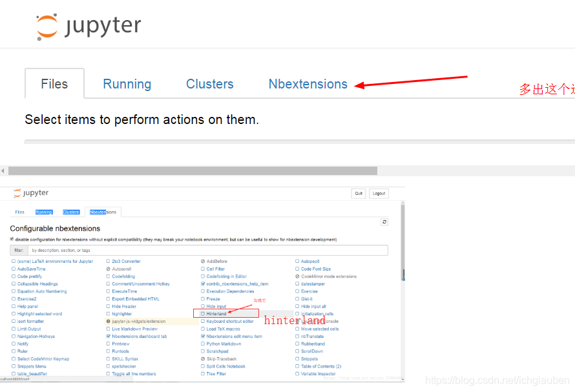This screenshot has height=392, width=575.
Task: Click the left arrow of horizontal scrollbar
Action: tap(3, 171)
